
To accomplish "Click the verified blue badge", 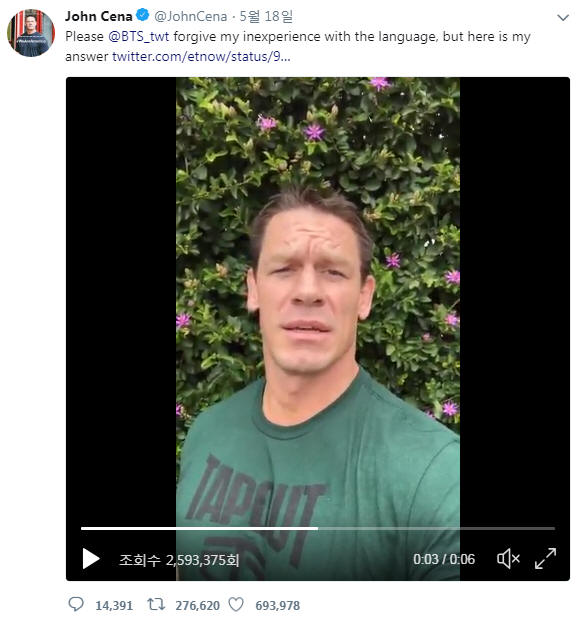I will coord(142,15).
